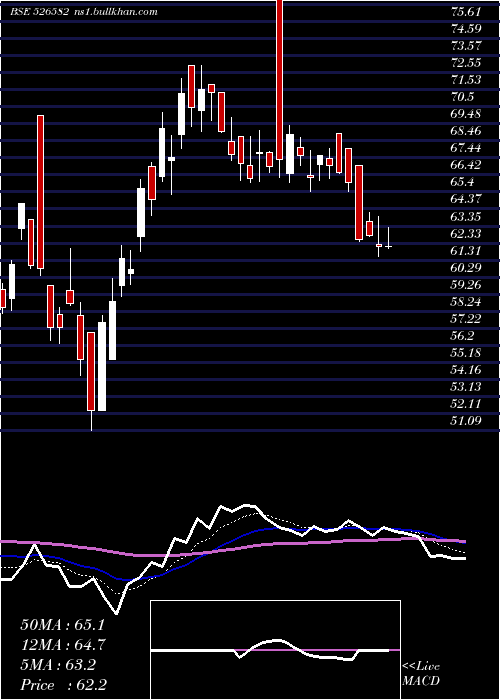This screenshot has width=500, height=700.
Task: Select the 57.22 price axis label
Action: coord(466,319)
